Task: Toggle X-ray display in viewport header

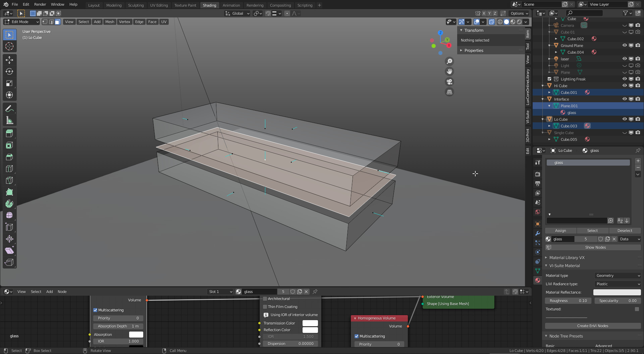Action: 491,22
